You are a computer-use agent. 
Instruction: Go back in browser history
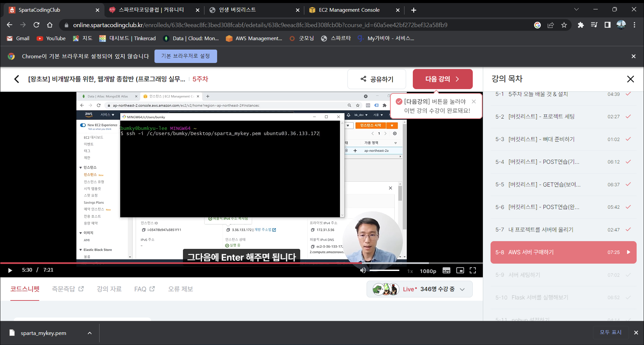tap(10, 25)
